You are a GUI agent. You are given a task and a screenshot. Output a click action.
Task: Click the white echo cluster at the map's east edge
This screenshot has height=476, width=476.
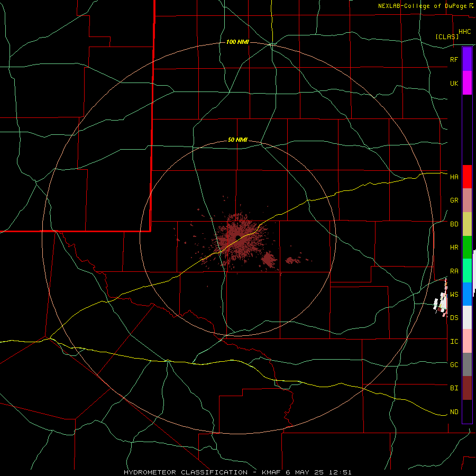point(441,299)
